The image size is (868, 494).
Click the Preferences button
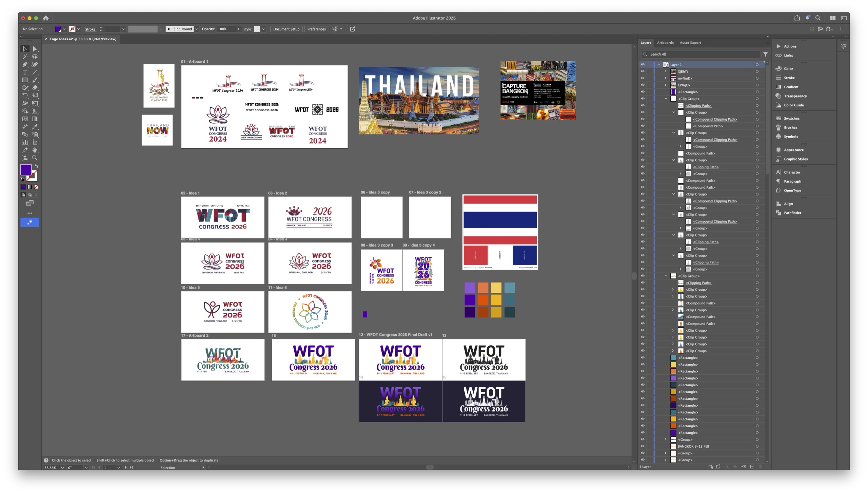coord(316,29)
